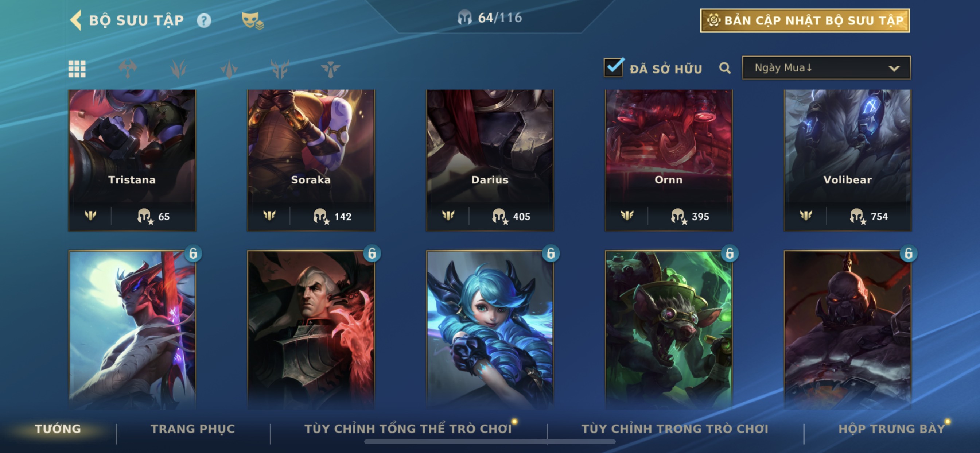Click the chevron arrow of the sort dropdown
The width and height of the screenshot is (980, 453).
(894, 69)
